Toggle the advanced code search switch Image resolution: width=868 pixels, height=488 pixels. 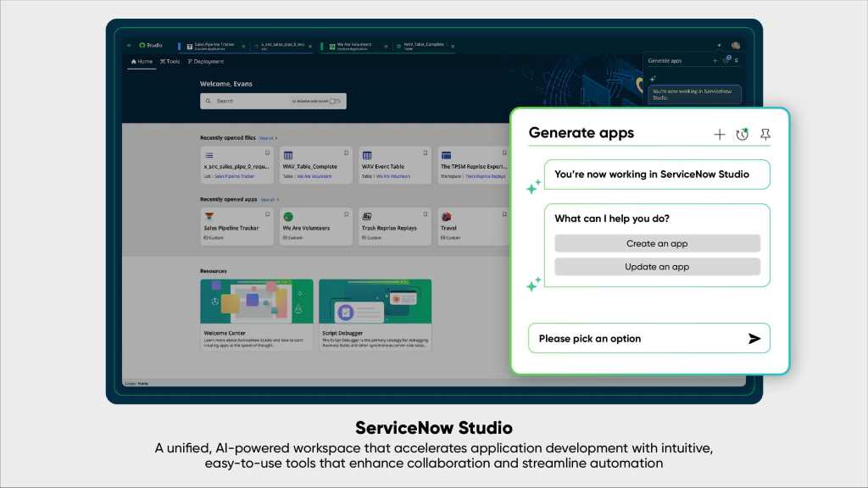tap(335, 101)
